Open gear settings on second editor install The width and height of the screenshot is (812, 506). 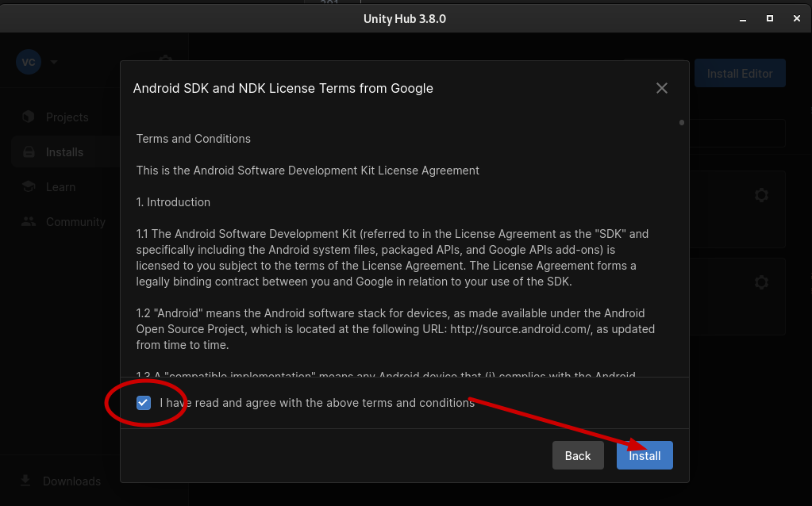point(761,282)
